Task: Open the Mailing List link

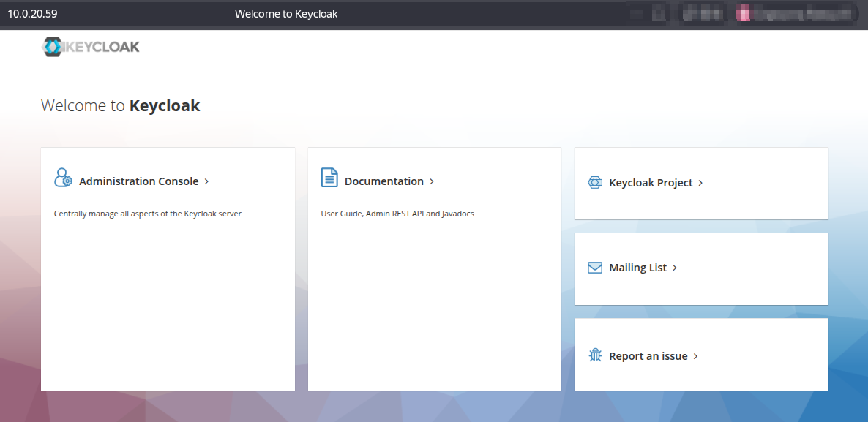Action: coord(637,268)
